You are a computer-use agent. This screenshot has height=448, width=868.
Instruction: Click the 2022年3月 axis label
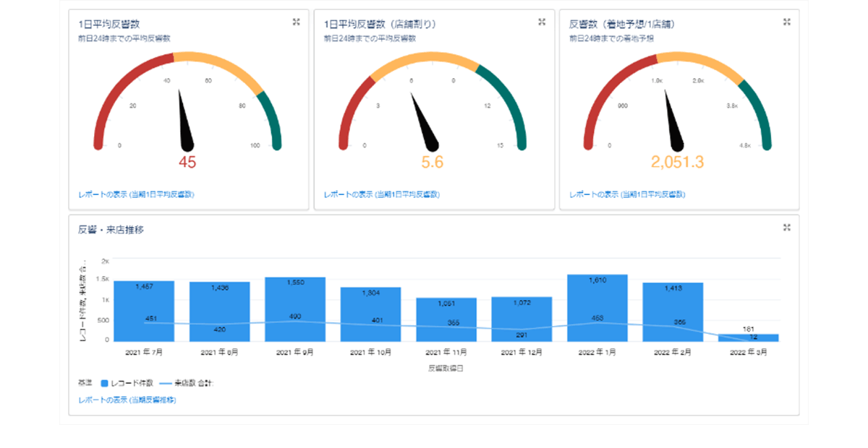[749, 352]
